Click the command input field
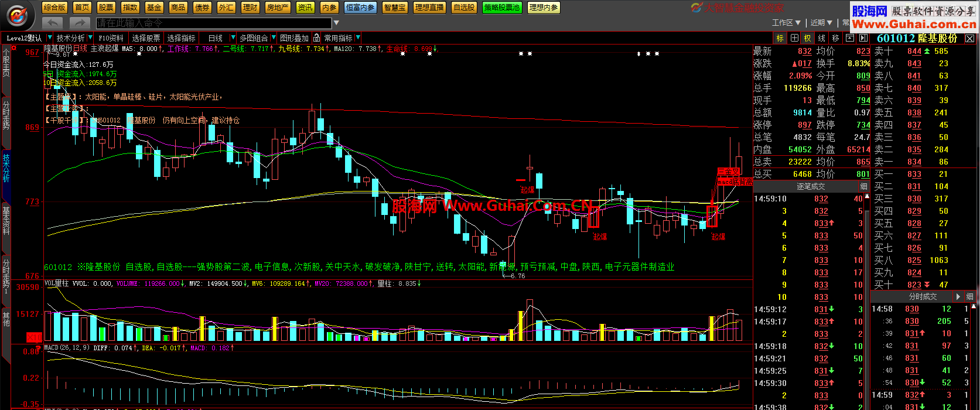Viewport: 980px width, 410px height. (x=214, y=23)
